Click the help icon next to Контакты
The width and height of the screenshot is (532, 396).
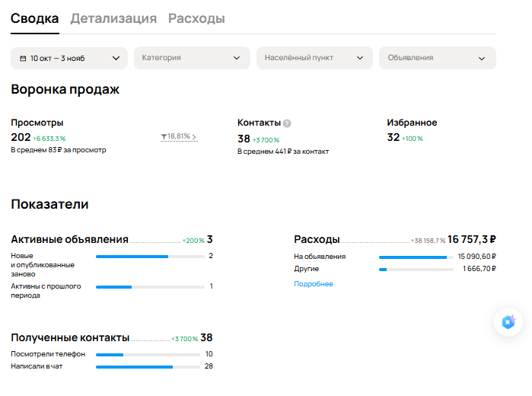[x=287, y=123]
